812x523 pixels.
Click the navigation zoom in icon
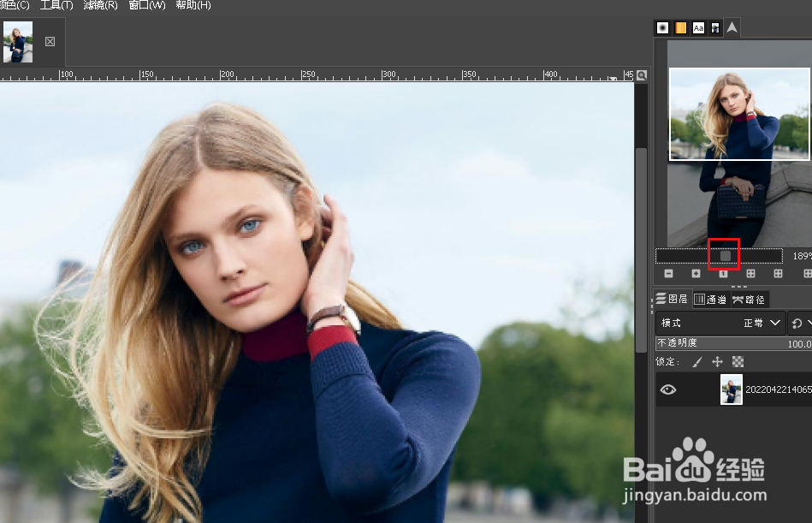[x=696, y=273]
